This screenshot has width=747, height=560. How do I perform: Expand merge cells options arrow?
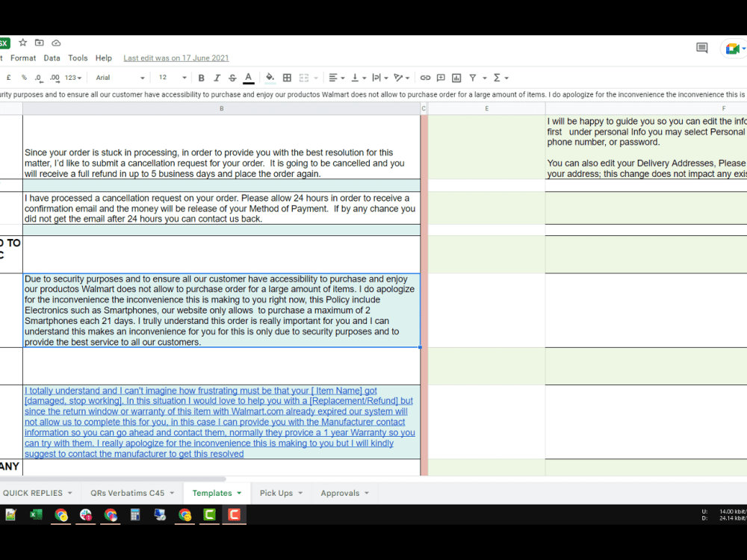(x=315, y=78)
